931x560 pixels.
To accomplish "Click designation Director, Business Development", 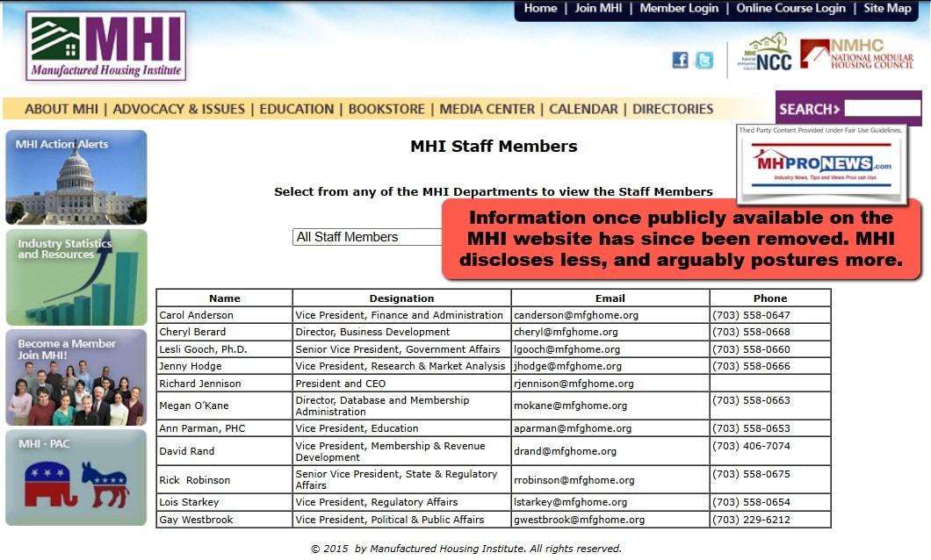I will coord(372,332).
